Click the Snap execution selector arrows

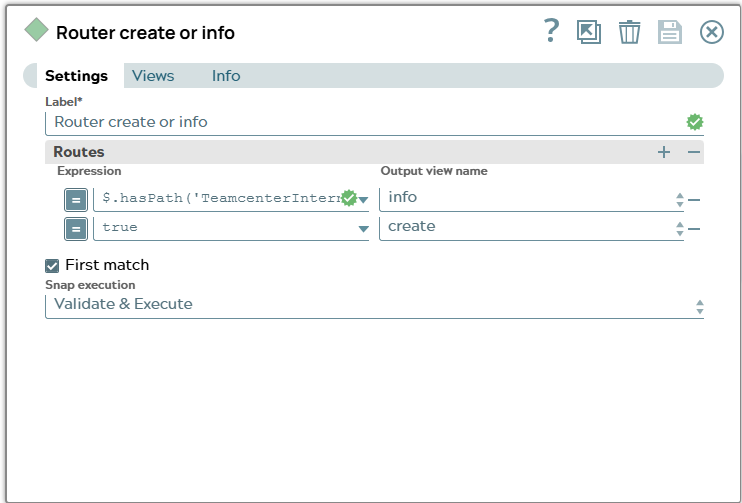pyautogui.click(x=700, y=307)
